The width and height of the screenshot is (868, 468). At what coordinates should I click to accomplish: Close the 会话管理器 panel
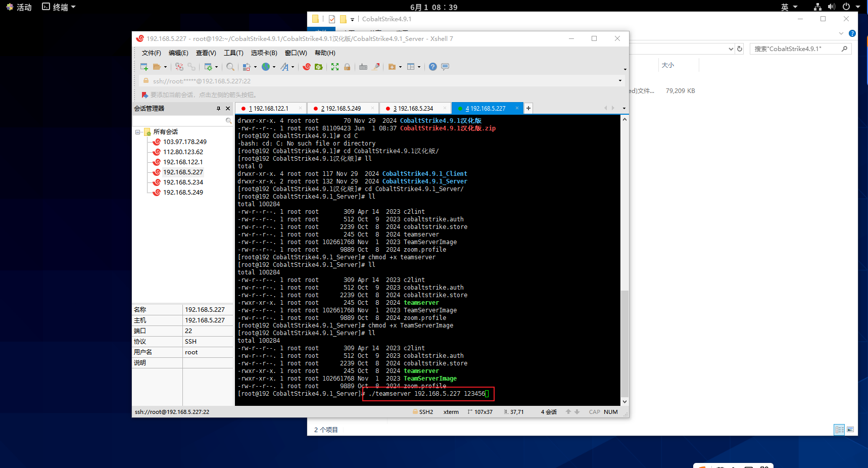click(x=228, y=109)
